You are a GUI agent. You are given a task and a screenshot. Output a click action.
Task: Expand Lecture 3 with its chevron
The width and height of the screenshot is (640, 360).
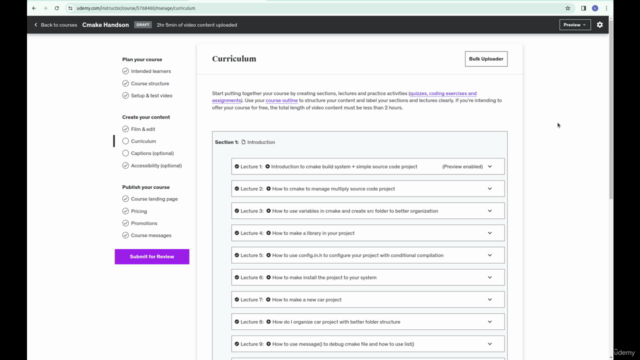490,211
